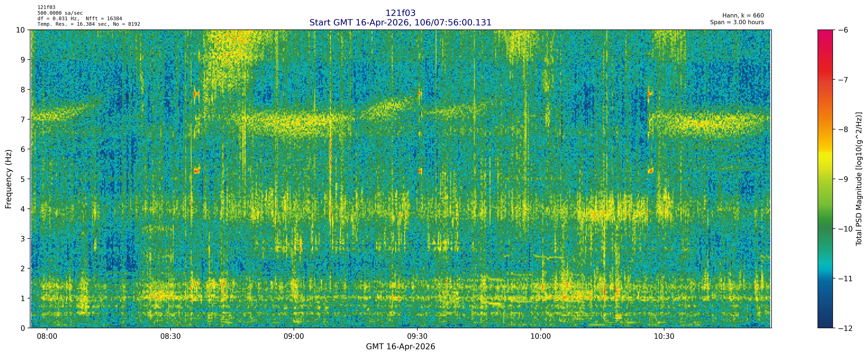Click the 5 Hz frequency tick label
Viewport: 868px width, 356px height.
pyautogui.click(x=23, y=179)
